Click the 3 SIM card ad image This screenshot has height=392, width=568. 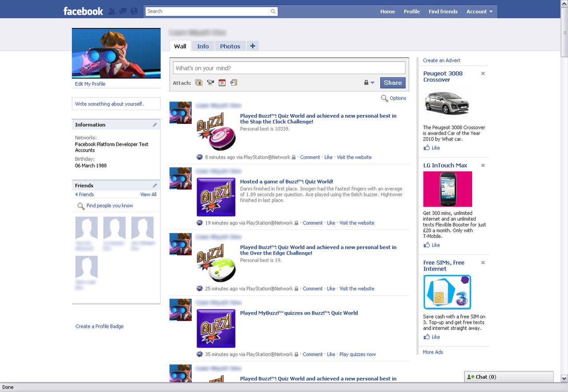pos(447,292)
